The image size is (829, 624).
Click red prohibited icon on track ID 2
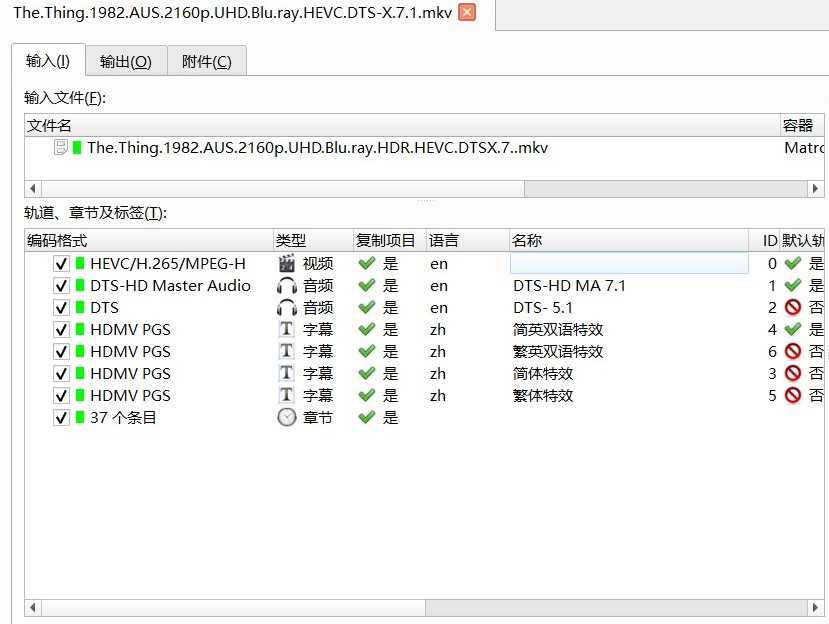coord(793,307)
